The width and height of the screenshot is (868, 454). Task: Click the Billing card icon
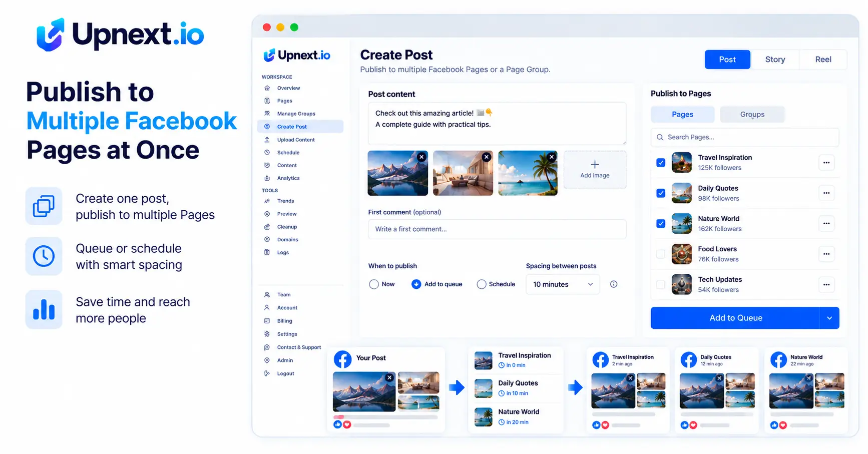tap(267, 321)
